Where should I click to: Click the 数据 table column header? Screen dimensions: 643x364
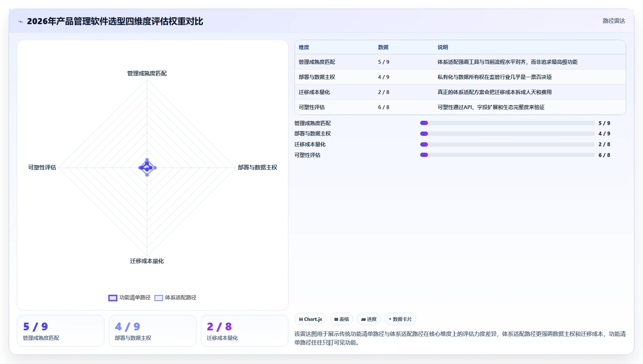[x=383, y=47]
